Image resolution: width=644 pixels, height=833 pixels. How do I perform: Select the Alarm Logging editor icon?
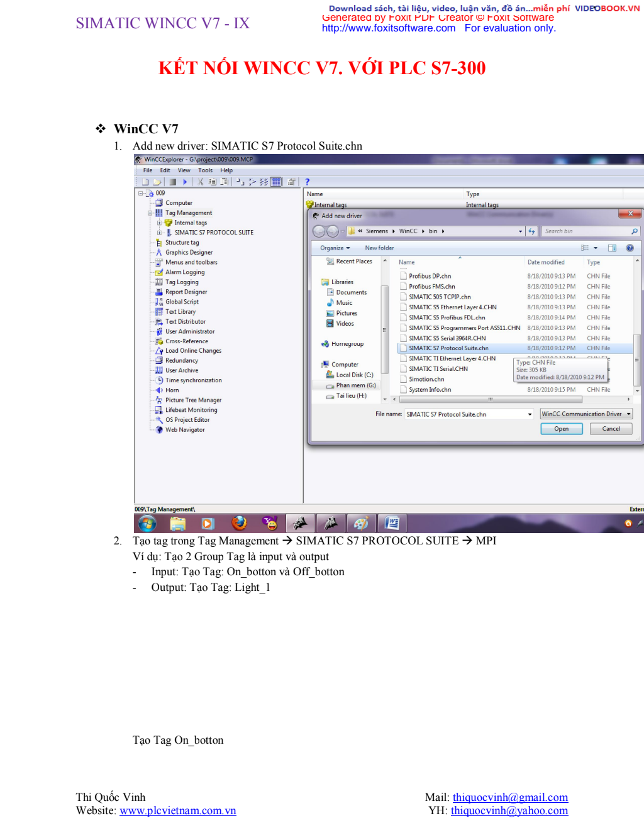159,272
